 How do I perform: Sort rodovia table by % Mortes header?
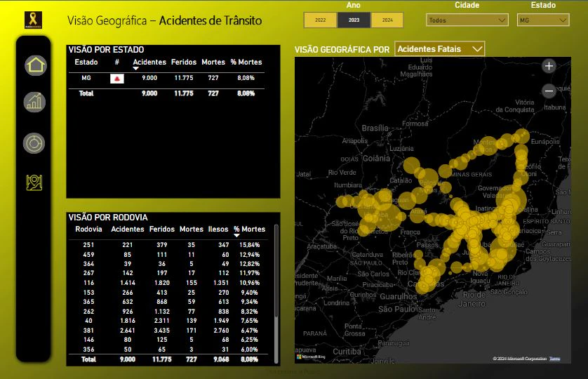click(x=249, y=230)
